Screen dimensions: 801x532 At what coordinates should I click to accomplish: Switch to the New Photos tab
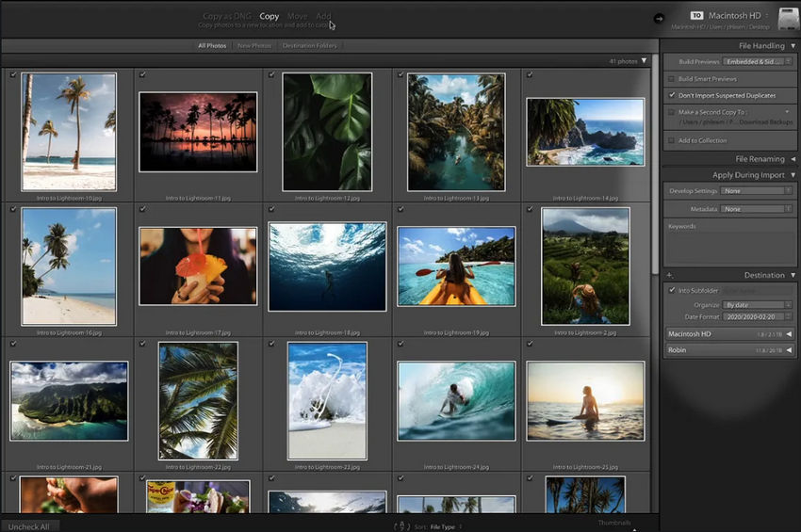point(253,45)
